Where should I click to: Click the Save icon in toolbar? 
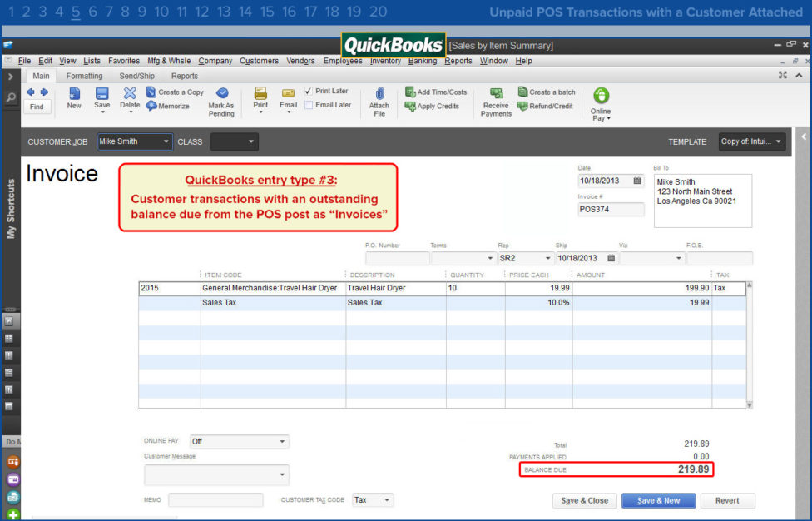pos(101,93)
